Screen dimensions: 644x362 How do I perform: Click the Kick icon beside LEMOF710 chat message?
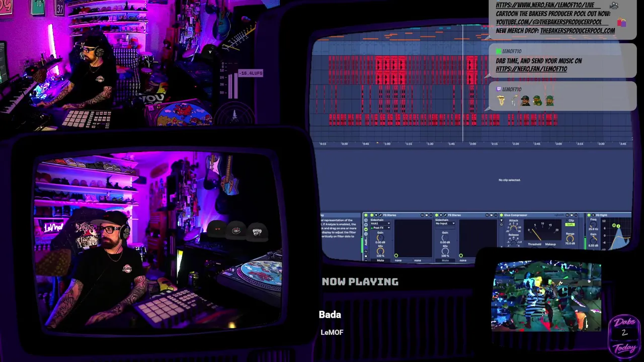(499, 51)
